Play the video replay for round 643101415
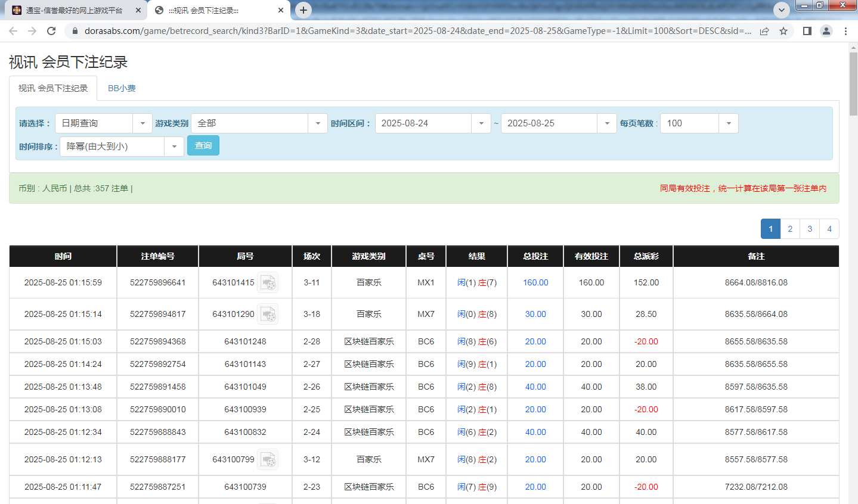 click(268, 282)
